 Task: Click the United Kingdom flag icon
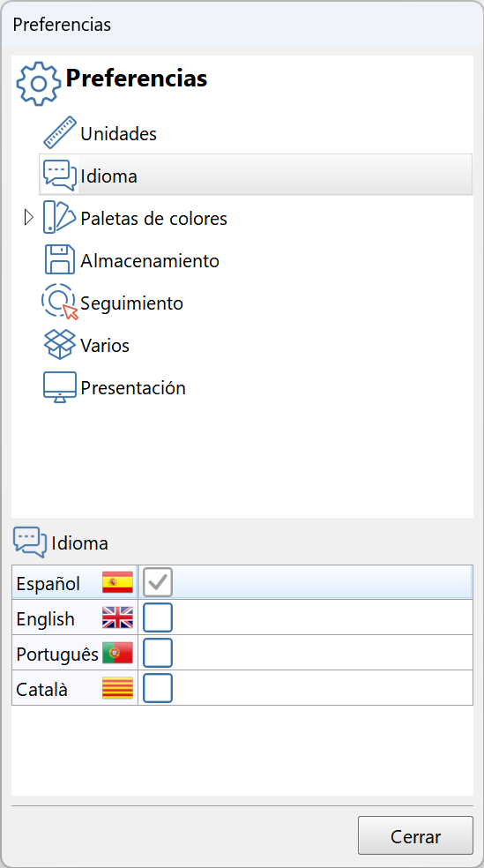coord(118,617)
